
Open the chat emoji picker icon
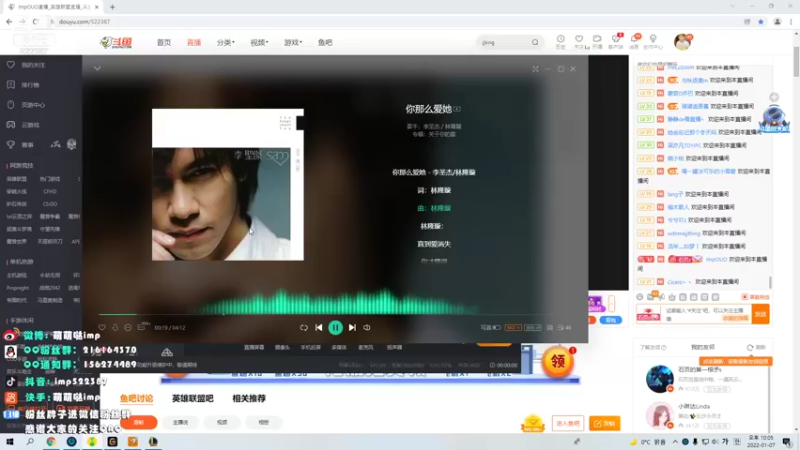(x=639, y=297)
